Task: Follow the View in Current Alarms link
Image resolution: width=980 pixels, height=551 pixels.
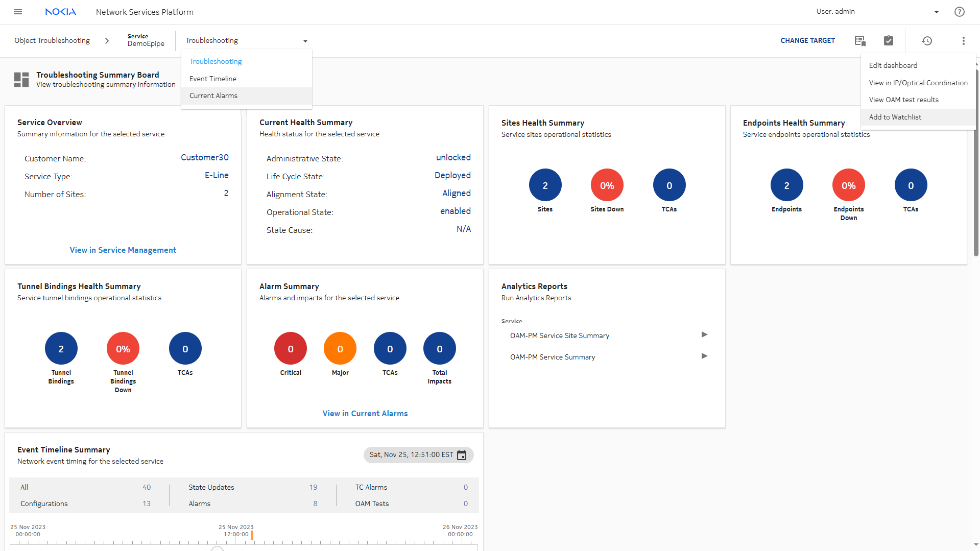Action: [x=365, y=414]
